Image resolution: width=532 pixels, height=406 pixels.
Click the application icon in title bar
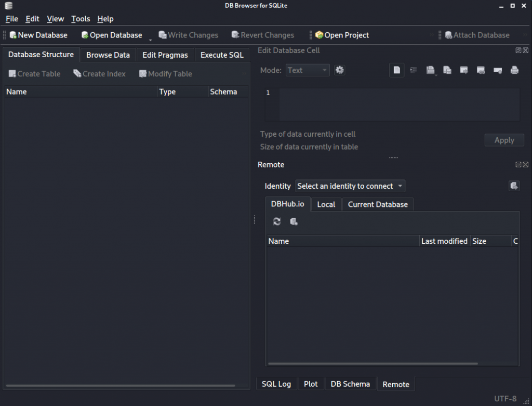tap(9, 5)
